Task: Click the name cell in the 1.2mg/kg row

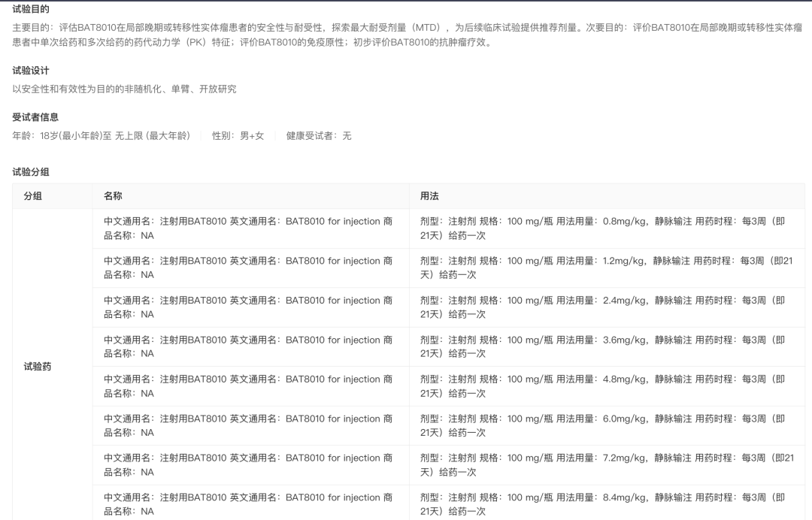Action: (x=250, y=268)
